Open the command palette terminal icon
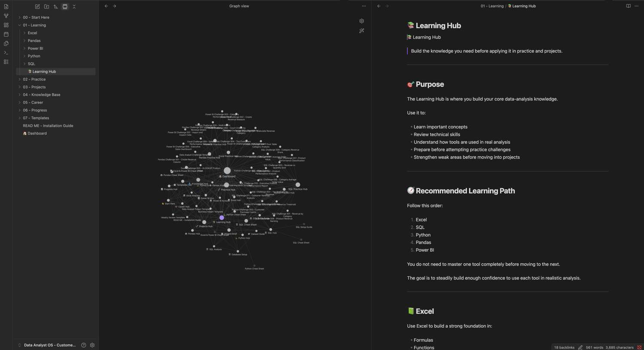 tap(6, 53)
